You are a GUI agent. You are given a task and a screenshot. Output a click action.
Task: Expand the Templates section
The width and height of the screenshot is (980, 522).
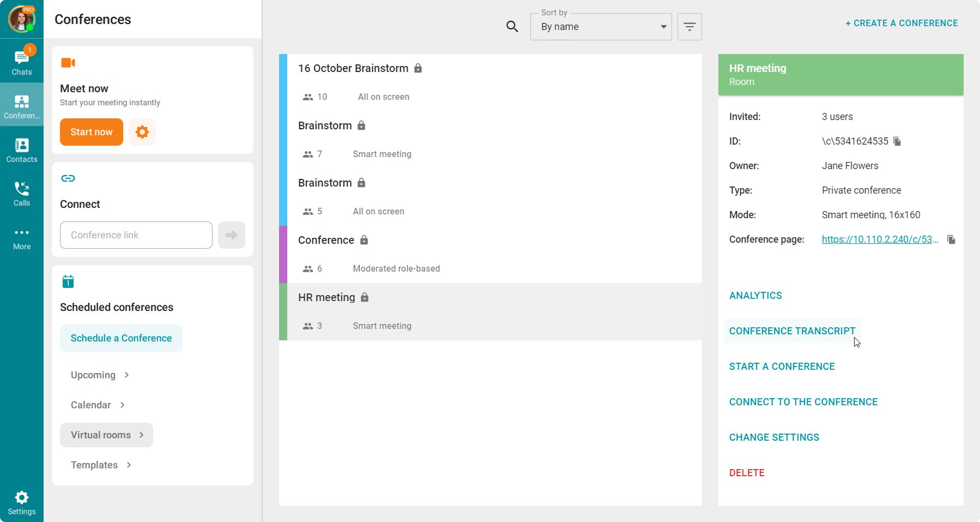point(101,465)
